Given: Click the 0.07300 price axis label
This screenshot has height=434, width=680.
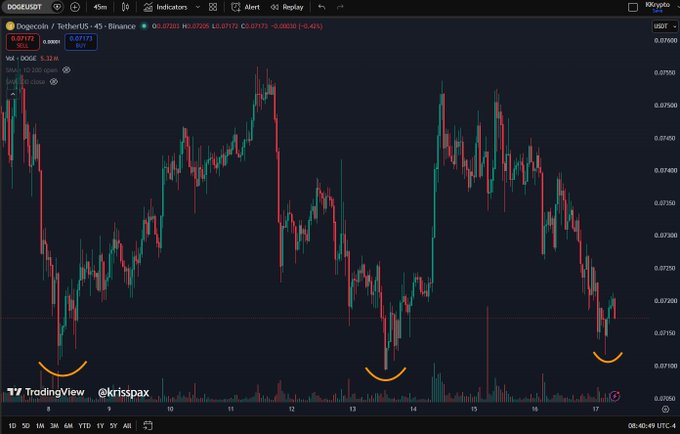Looking at the screenshot, I should coord(665,235).
